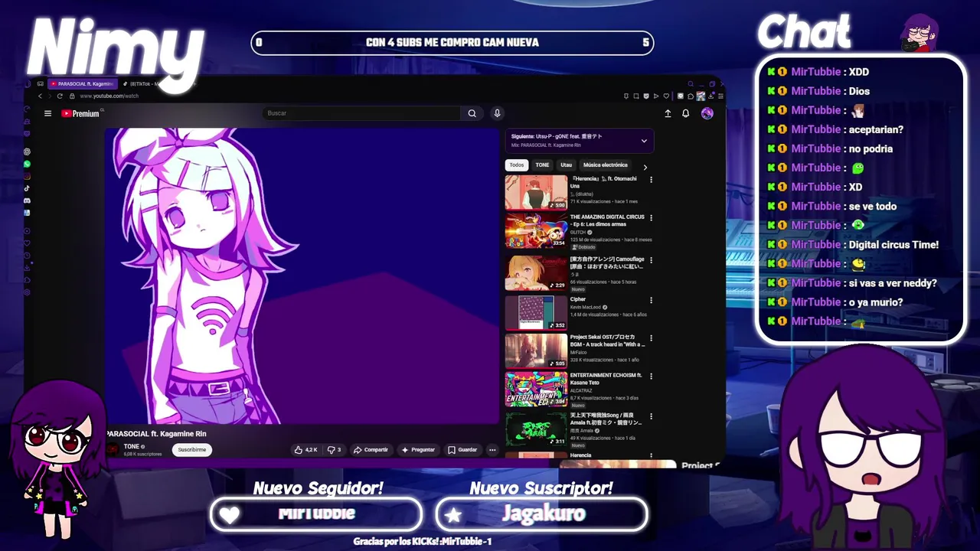Screen dimensions: 980x551
Task: Open options for Amazing Digital Circus video
Action: point(652,218)
